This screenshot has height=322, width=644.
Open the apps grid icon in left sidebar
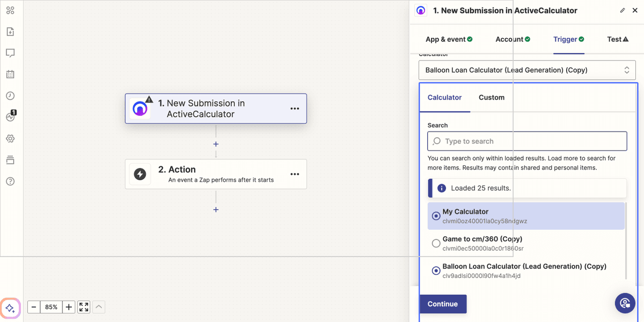click(x=10, y=10)
